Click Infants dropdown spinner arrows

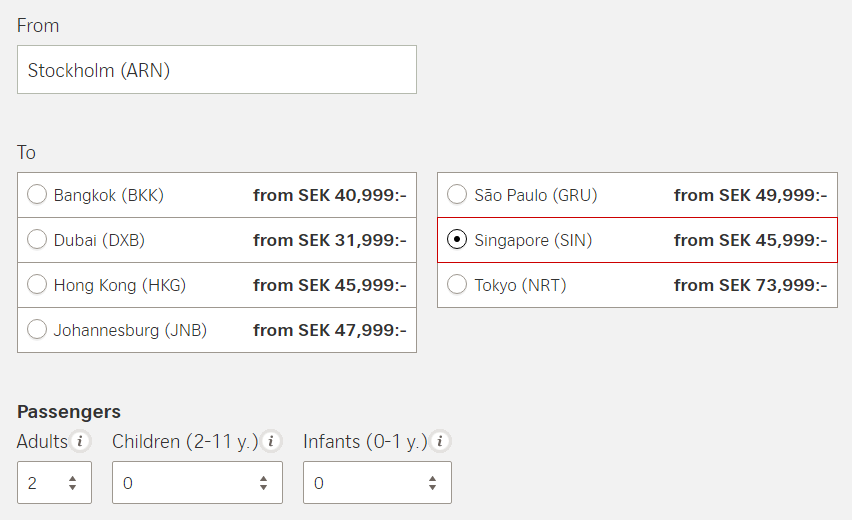(432, 483)
